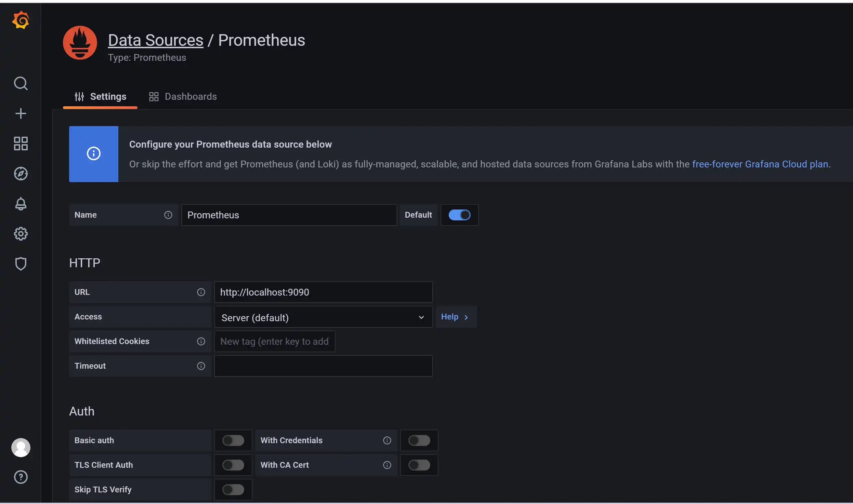Click the Whitelisted Cookies new tag field
The width and height of the screenshot is (853, 504).
[275, 341]
